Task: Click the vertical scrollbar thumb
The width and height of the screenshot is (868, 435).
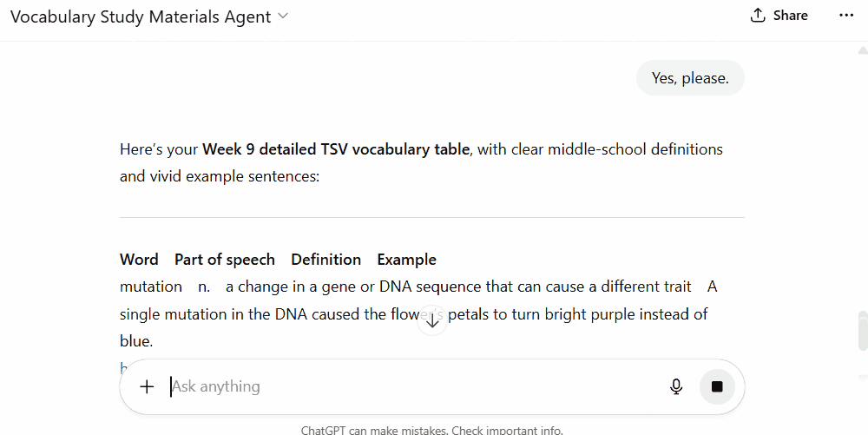Action: click(862, 330)
